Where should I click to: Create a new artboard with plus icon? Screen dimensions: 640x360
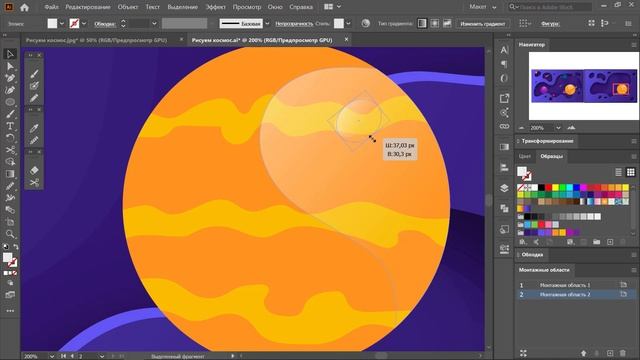[x=610, y=353]
